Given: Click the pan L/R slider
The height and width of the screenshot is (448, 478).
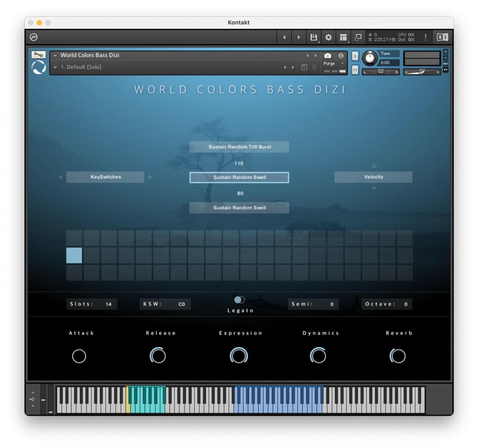Looking at the screenshot, I should point(381,72).
